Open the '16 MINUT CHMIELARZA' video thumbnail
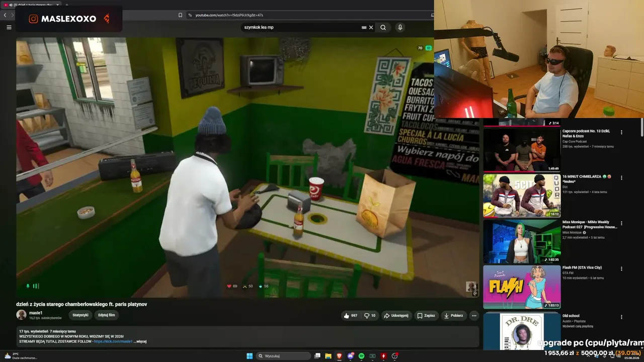Viewport: 644px width, 362px height. coord(522,196)
